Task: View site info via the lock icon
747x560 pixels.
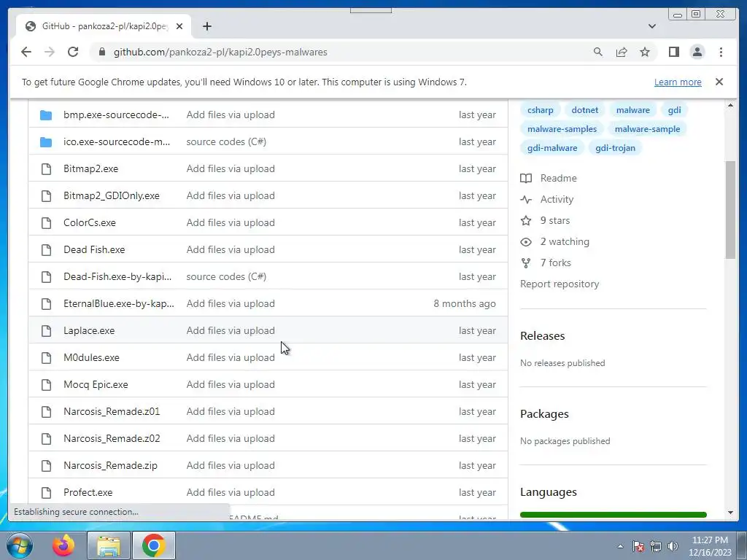Action: (102, 52)
